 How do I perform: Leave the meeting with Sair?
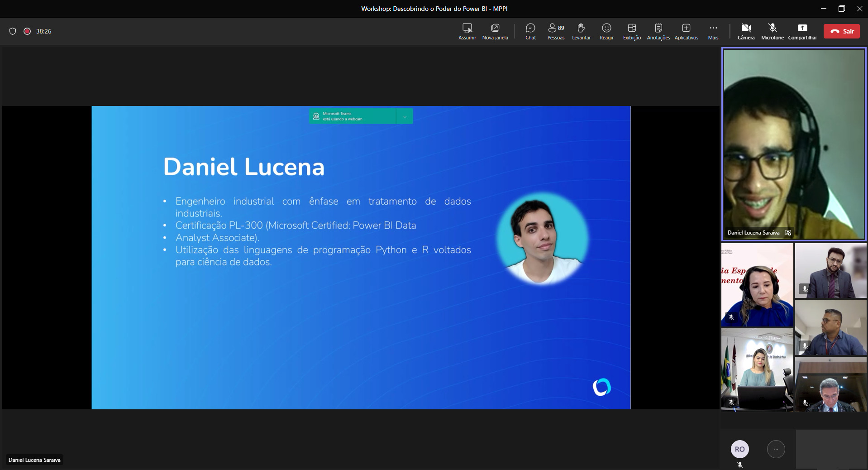(841, 31)
